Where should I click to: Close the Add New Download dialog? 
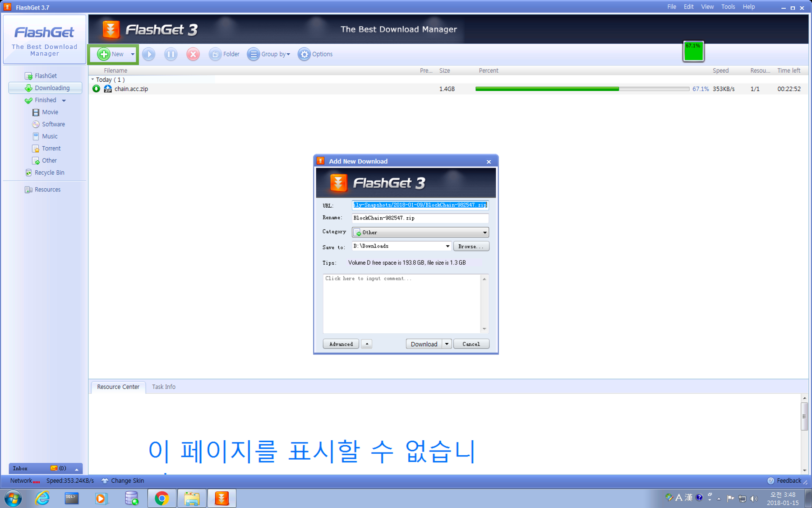489,162
